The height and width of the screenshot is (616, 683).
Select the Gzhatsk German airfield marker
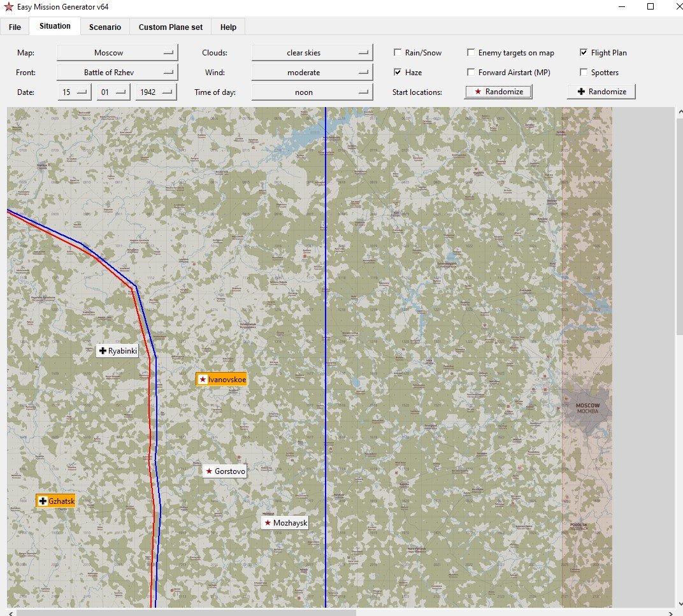(x=56, y=501)
